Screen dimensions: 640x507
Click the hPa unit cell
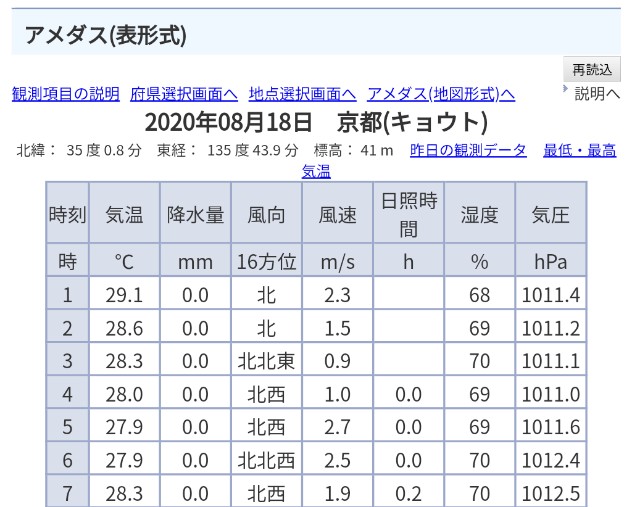coord(551,260)
